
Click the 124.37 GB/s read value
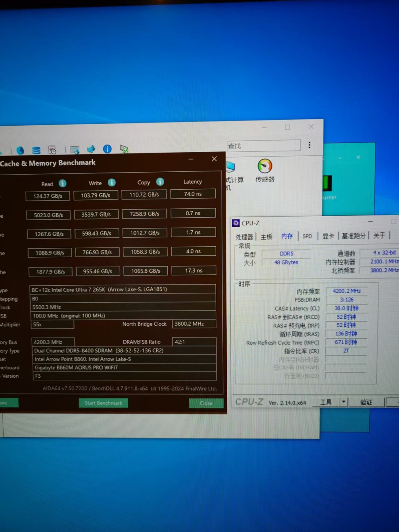tap(48, 196)
